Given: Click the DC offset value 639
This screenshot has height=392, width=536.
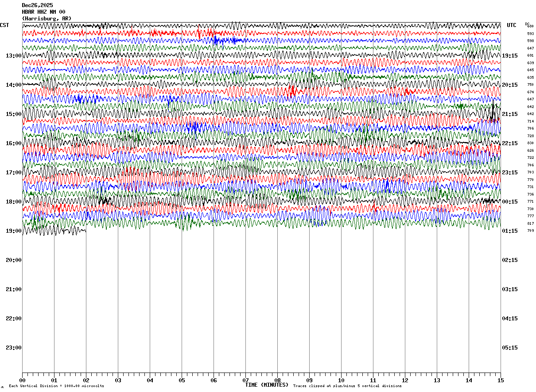Looking at the screenshot, I should tap(530, 63).
